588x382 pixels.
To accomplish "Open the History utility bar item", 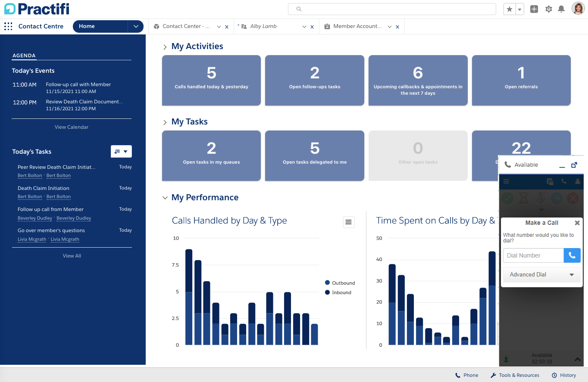I will click(x=564, y=375).
